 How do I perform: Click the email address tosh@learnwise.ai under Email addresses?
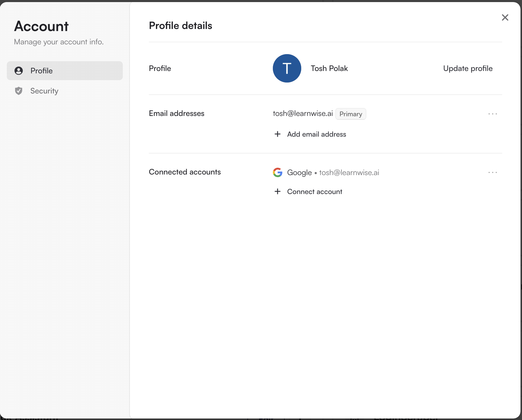tap(303, 114)
